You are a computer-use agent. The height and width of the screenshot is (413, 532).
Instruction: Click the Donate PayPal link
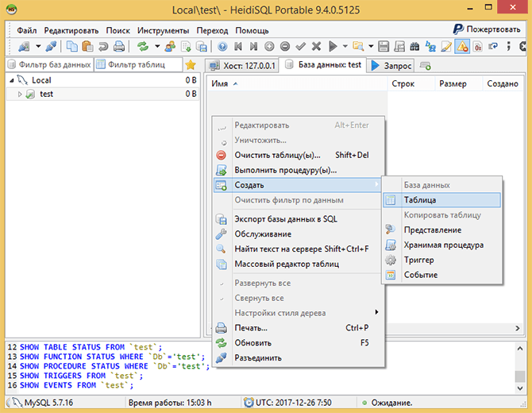point(487,29)
